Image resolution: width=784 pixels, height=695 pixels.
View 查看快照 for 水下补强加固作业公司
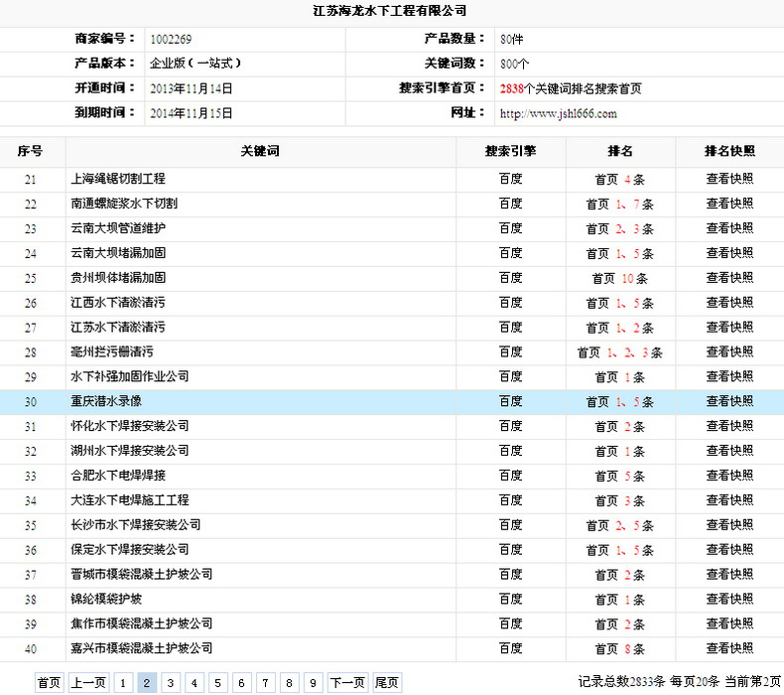pos(729,376)
